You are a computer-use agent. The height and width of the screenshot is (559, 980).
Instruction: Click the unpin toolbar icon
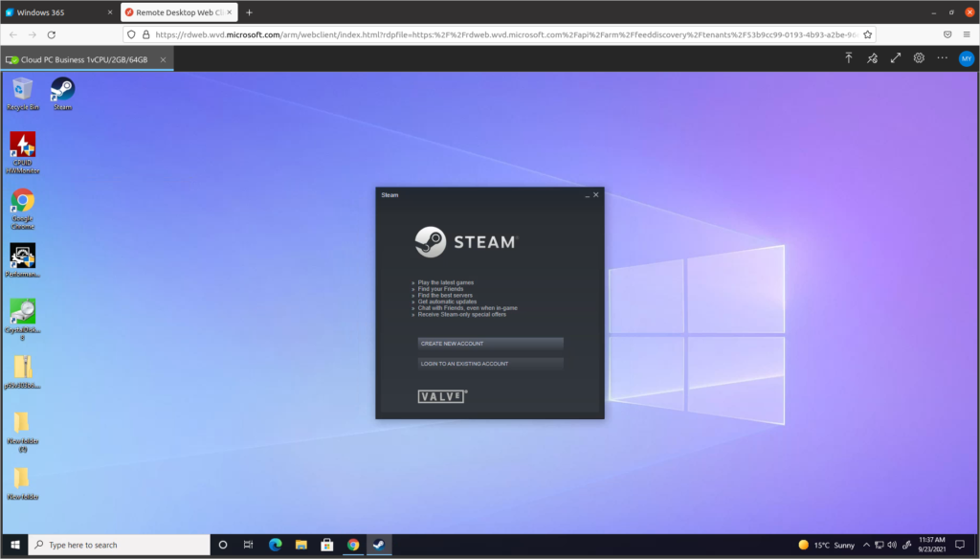tap(873, 58)
